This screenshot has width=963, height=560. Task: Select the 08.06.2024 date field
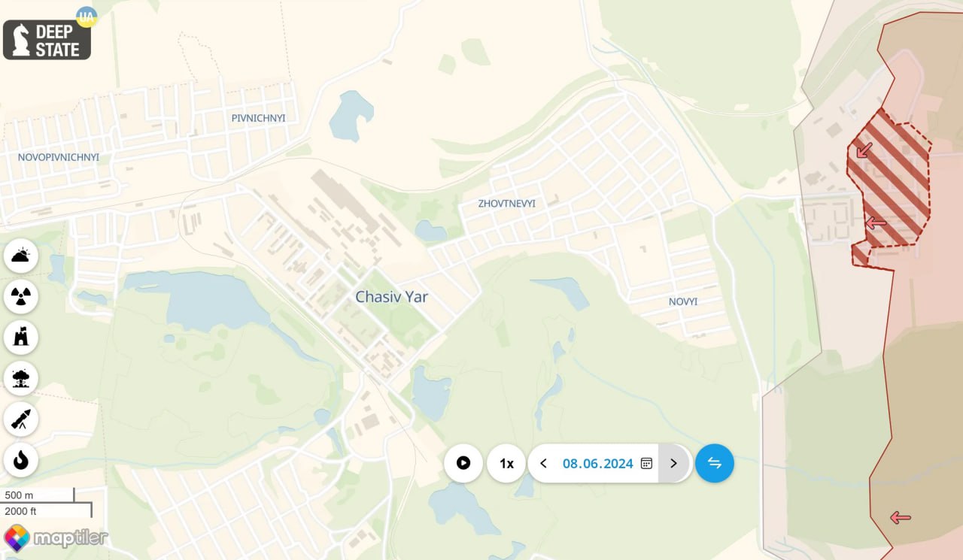[x=598, y=463]
